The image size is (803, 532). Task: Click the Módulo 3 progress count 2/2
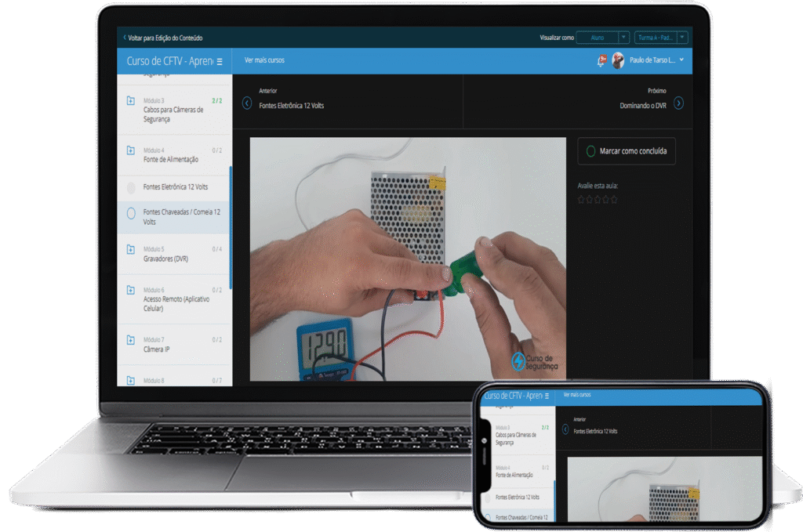[x=217, y=101]
